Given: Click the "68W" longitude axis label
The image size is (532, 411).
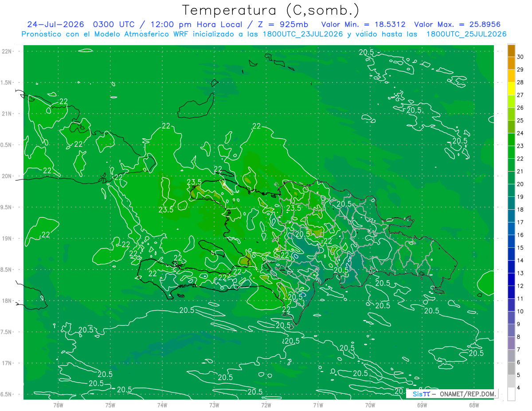Looking at the screenshot, I should click(474, 405).
